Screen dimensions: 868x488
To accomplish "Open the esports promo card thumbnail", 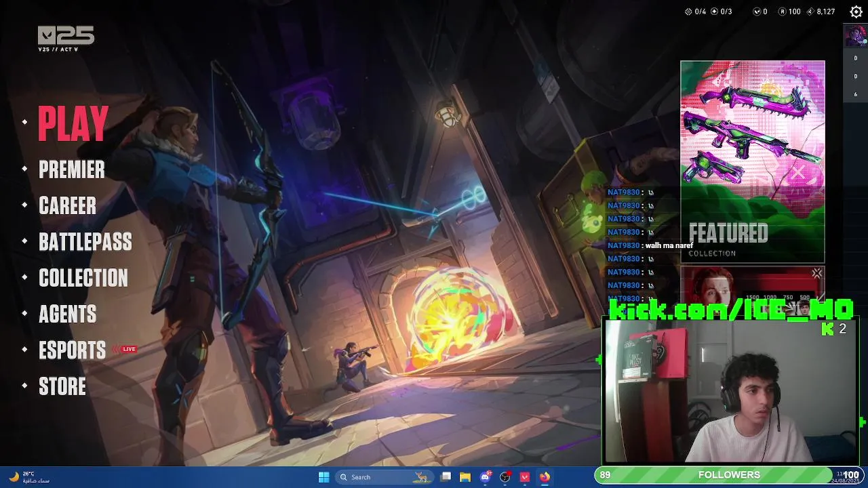I will click(753, 285).
